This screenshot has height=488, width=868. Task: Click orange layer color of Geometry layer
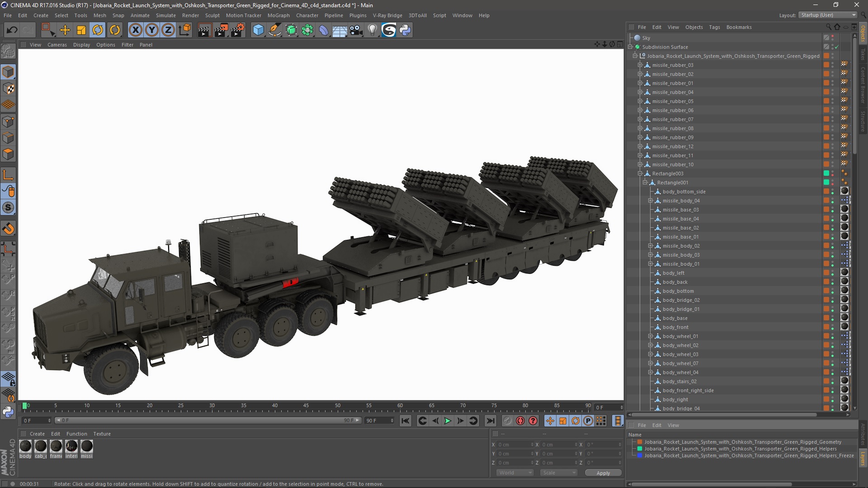point(640,442)
